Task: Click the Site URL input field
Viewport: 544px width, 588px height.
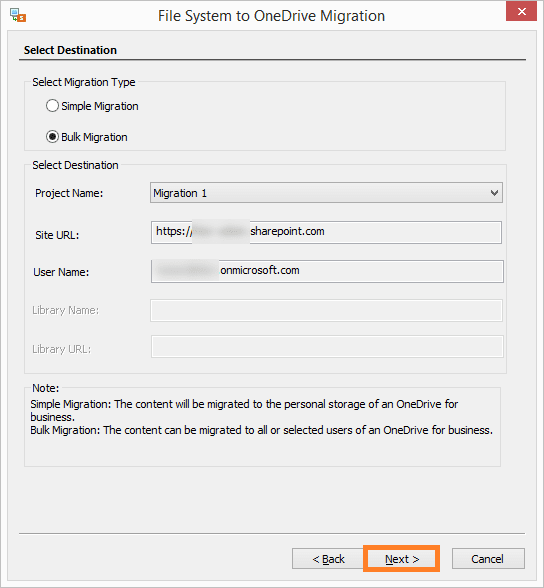Action: (326, 232)
